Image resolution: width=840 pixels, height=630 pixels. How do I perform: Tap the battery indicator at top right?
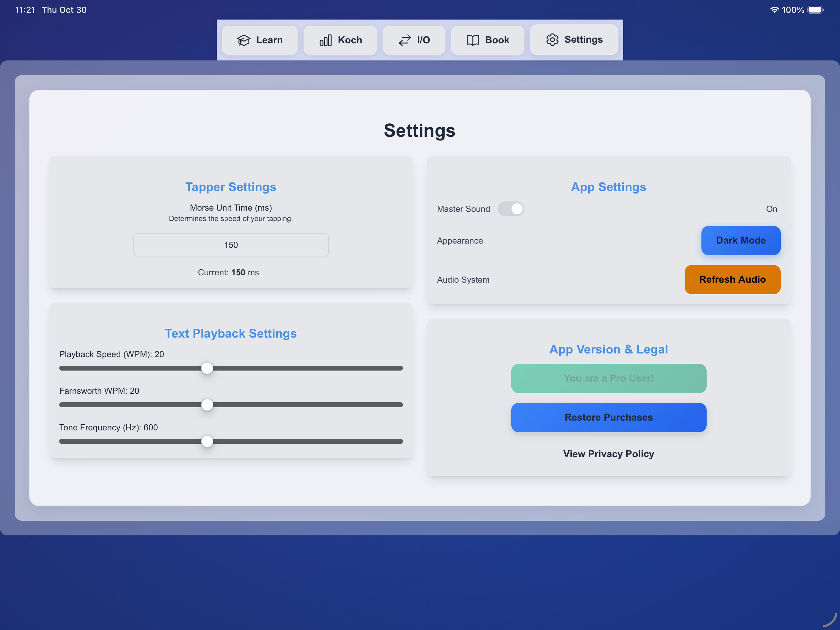[816, 10]
